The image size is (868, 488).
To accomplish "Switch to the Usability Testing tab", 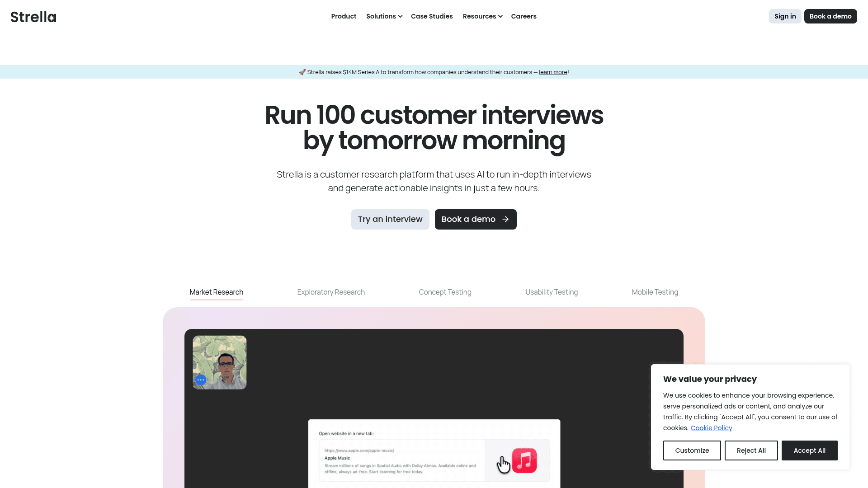I will coord(551,292).
